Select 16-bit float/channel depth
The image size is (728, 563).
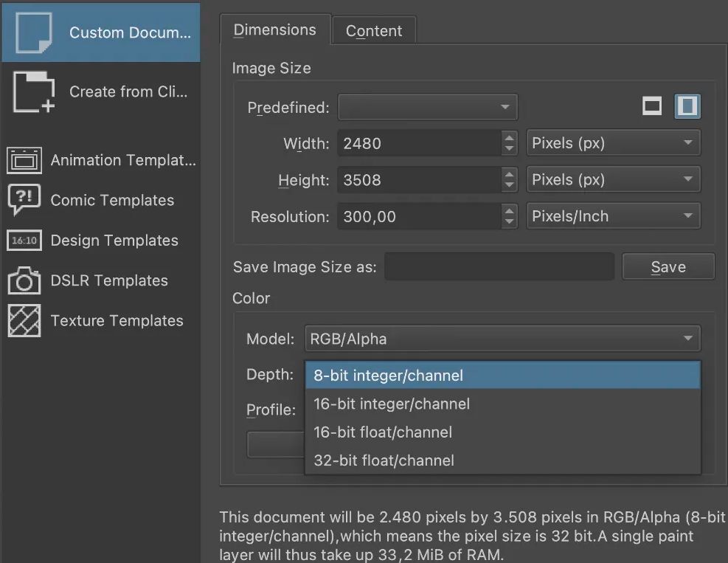tap(384, 432)
